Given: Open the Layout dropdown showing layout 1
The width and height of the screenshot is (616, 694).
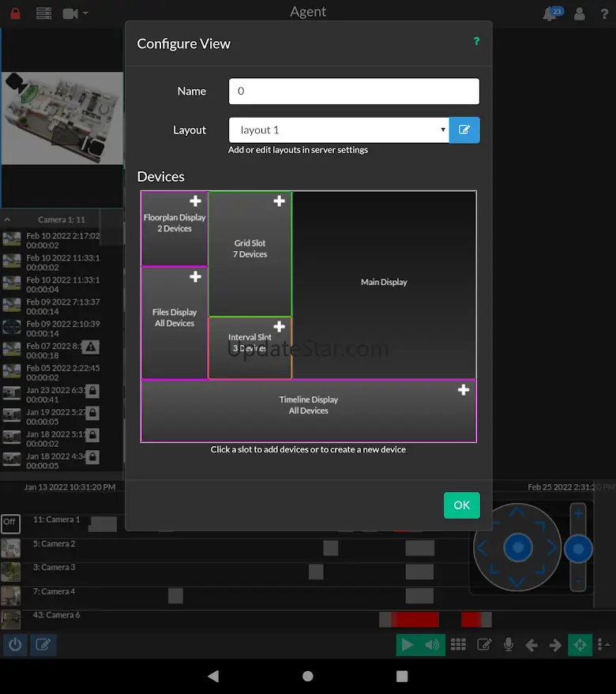Looking at the screenshot, I should (x=339, y=130).
